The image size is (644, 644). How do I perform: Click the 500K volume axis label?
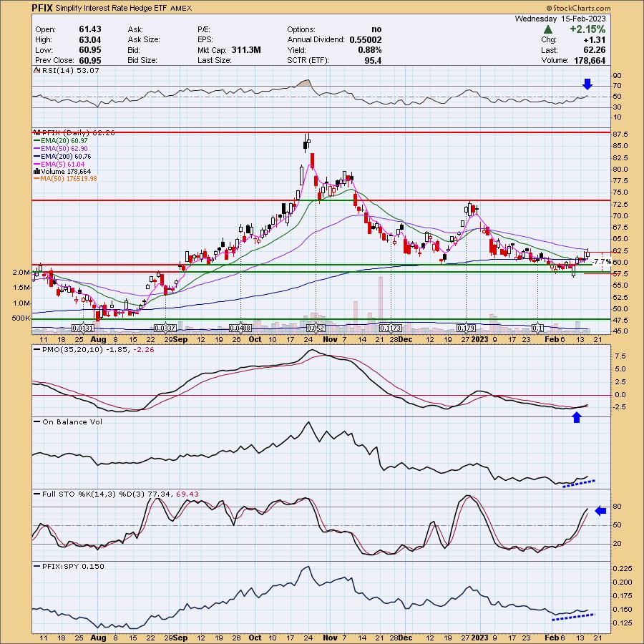pos(21,318)
